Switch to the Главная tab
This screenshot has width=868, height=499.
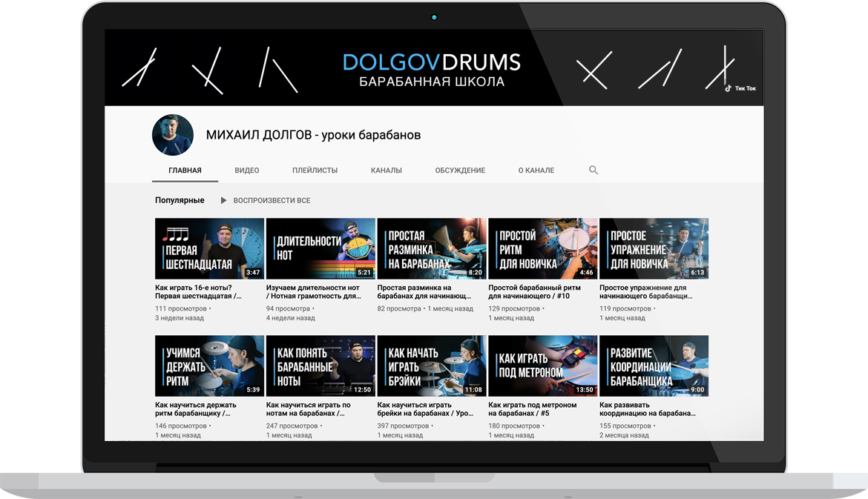185,171
